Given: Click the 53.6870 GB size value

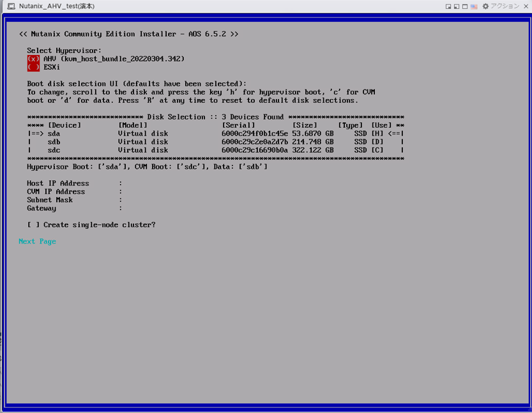Looking at the screenshot, I should tap(313, 134).
